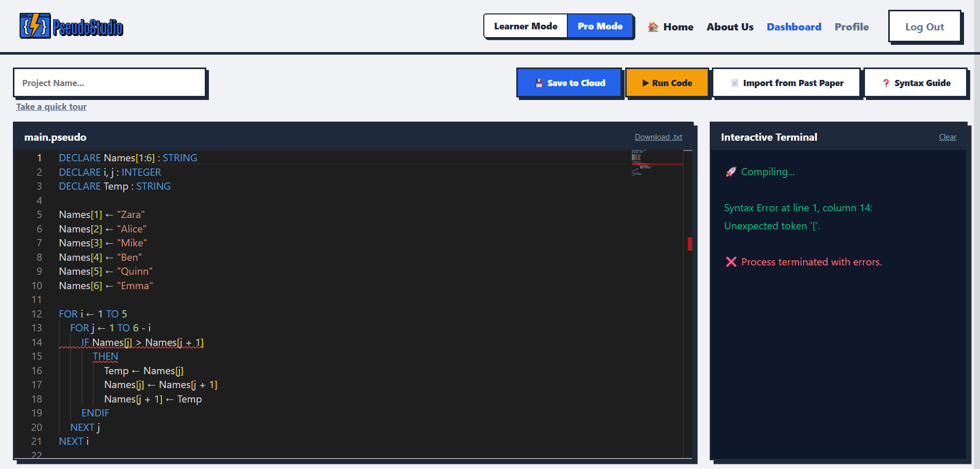The height and width of the screenshot is (469, 980).
Task: Click the "Emma" string on line 10
Action: tap(135, 286)
